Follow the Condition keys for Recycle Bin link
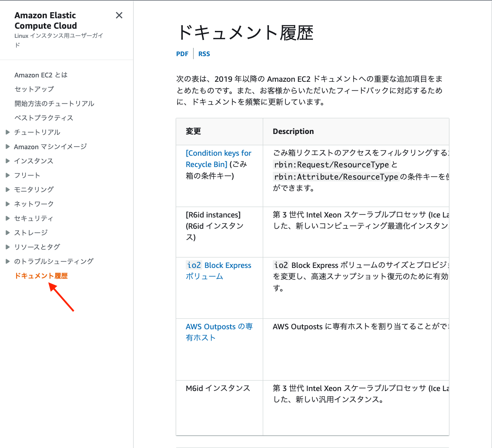The image size is (492, 448). tap(218, 159)
